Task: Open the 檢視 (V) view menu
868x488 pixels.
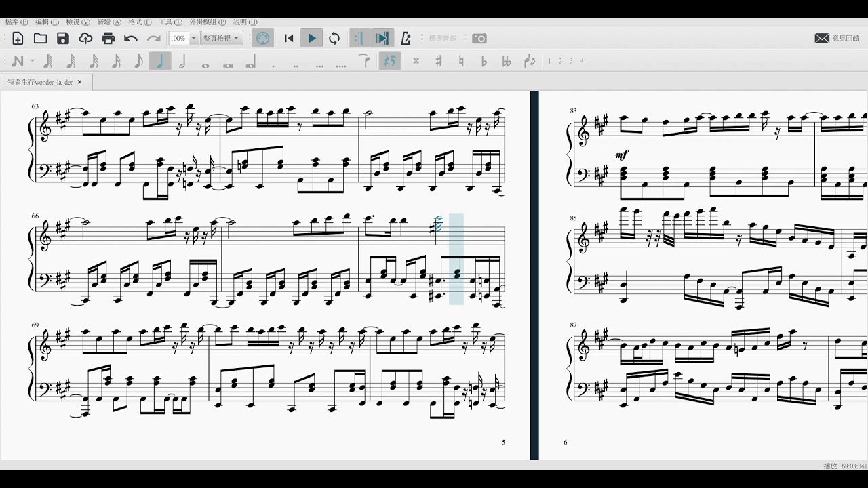Action: click(x=78, y=22)
